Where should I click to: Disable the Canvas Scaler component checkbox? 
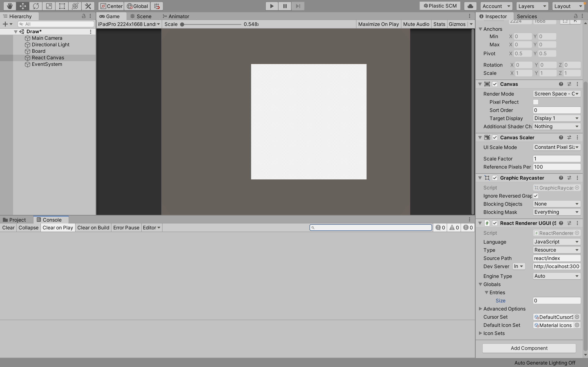point(495,137)
